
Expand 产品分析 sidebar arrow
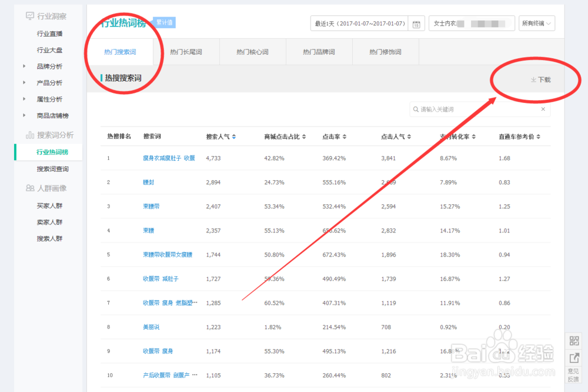[24, 82]
